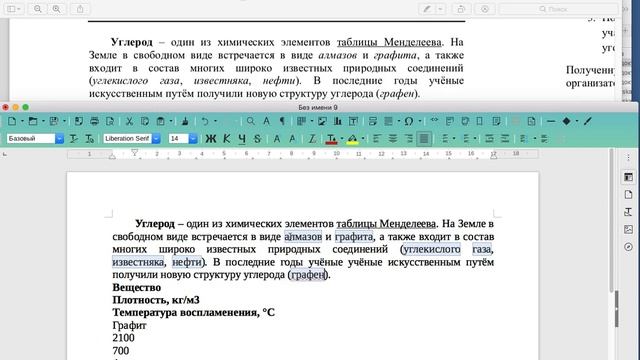640x360 pixels.
Task: Save the document with the floppy icon
Action: [54, 121]
